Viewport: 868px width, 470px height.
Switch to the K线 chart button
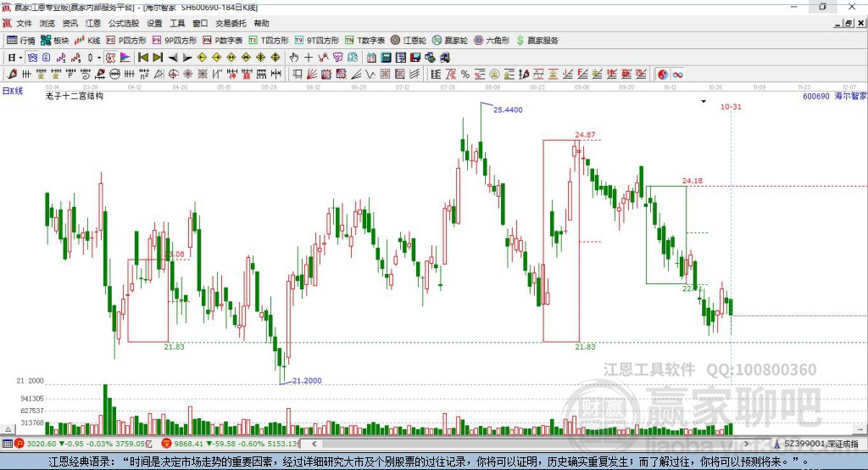pyautogui.click(x=87, y=41)
